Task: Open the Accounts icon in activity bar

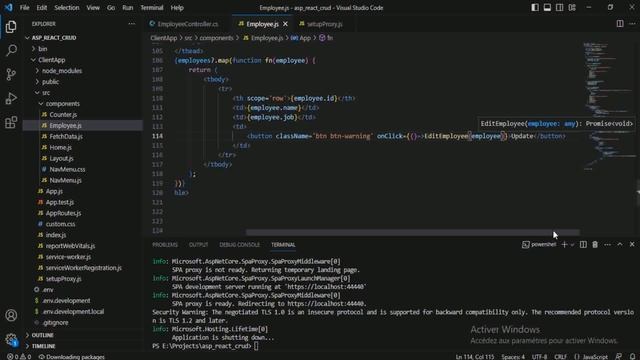Action: coord(11,315)
